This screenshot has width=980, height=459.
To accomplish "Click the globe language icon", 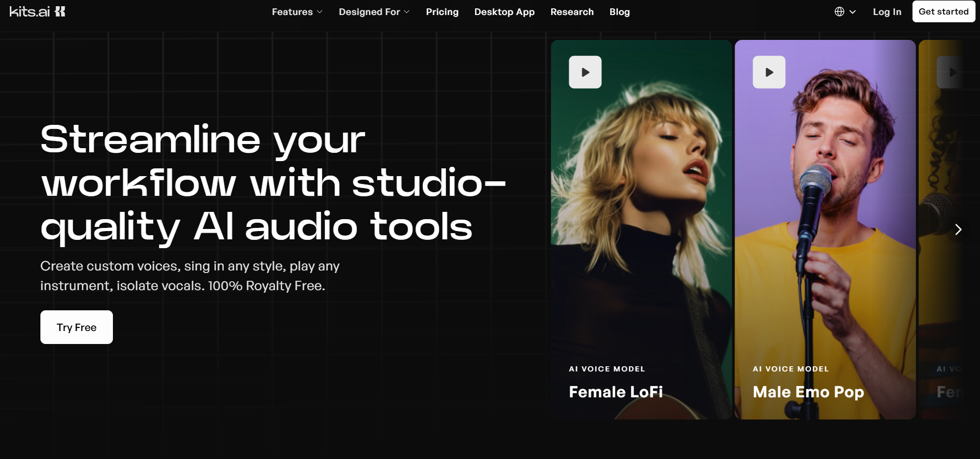I will (839, 11).
